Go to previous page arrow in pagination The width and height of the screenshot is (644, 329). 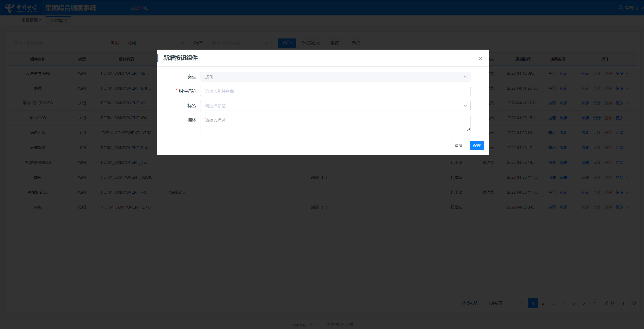tap(522, 303)
